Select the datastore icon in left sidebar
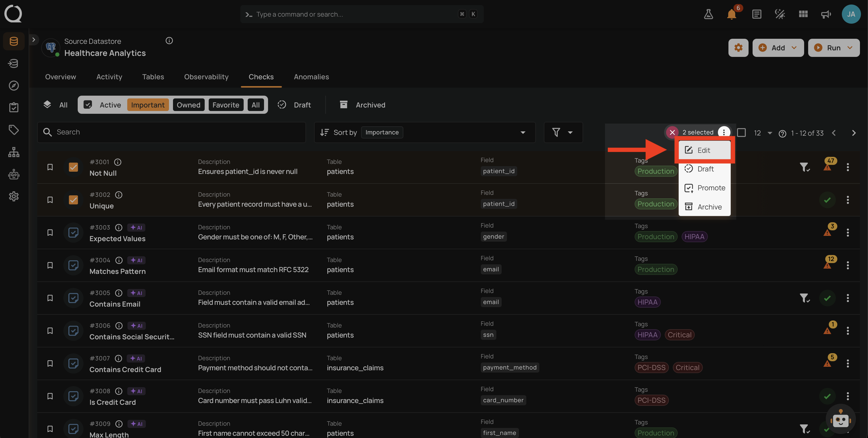Image resolution: width=868 pixels, height=438 pixels. 14,41
